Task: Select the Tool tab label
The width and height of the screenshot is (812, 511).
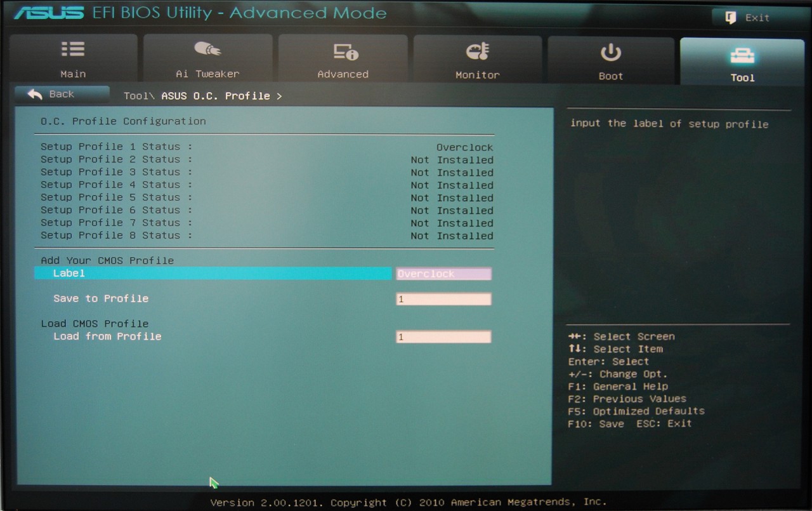Action: 742,77
